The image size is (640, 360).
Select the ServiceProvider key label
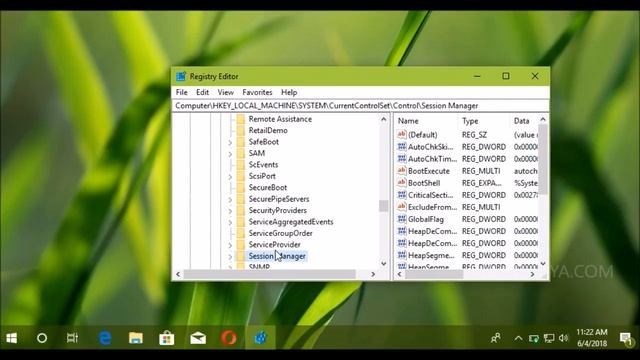click(x=274, y=244)
